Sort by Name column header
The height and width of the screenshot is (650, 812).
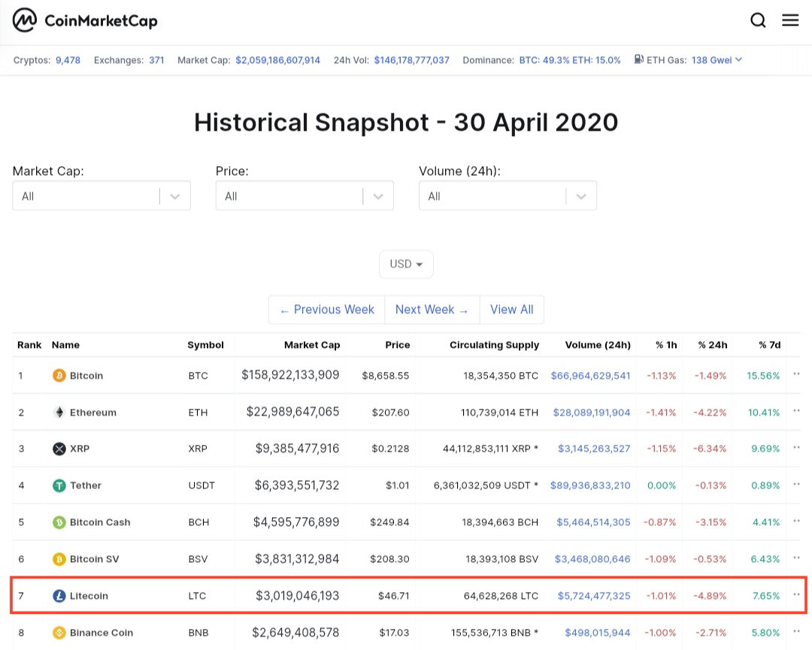[65, 345]
